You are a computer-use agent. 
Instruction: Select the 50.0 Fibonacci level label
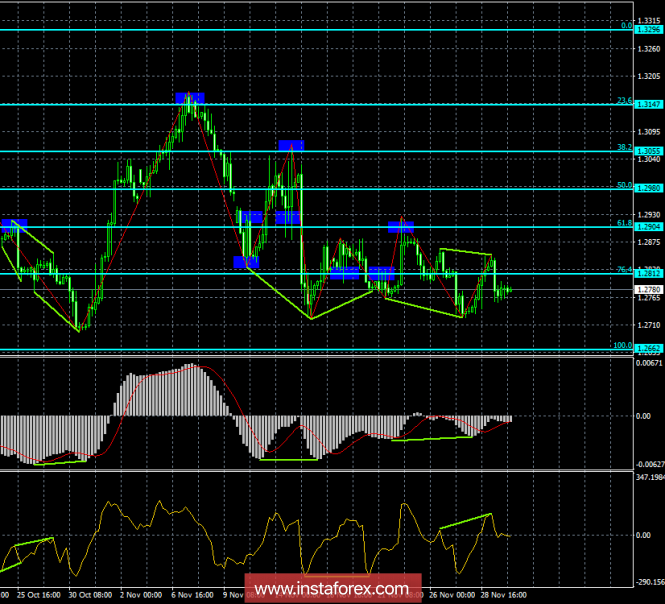624,184
